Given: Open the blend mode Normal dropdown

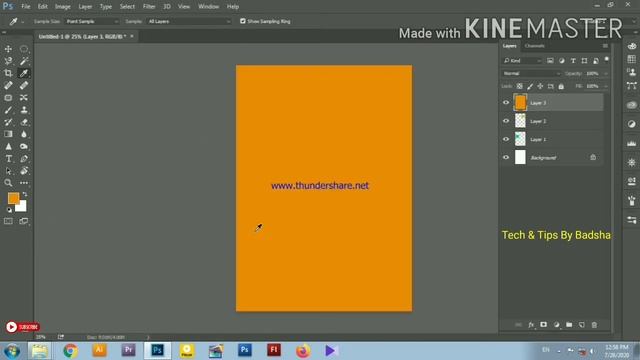Looking at the screenshot, I should pos(531,73).
